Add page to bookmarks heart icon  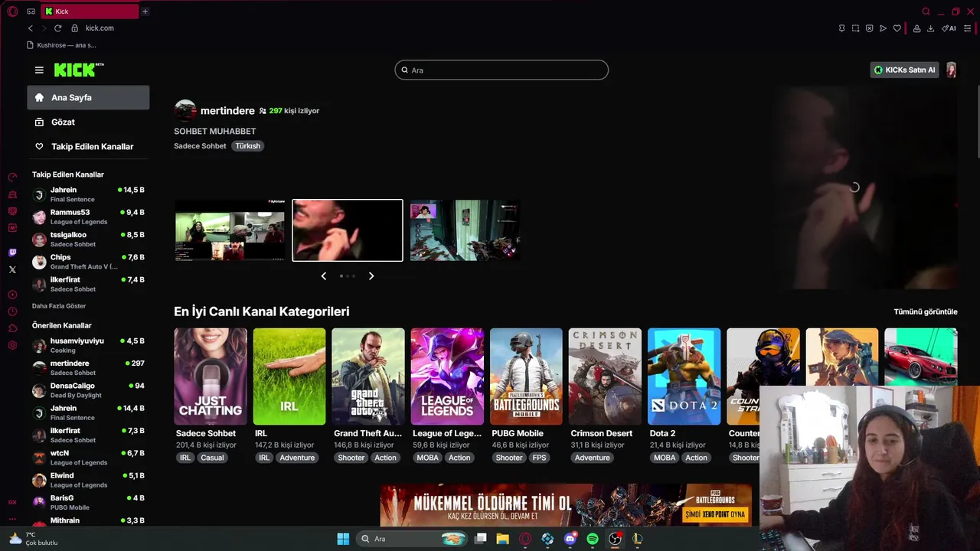(x=897, y=28)
